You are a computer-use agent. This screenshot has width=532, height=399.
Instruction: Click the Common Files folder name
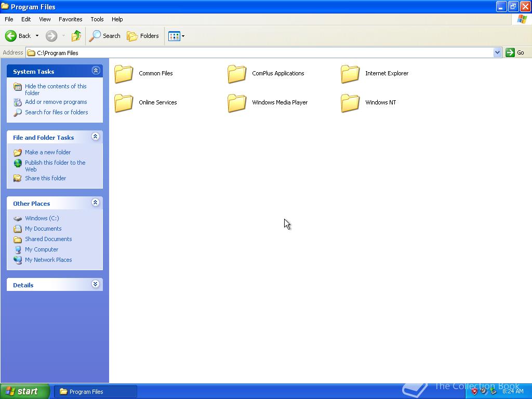coord(156,73)
